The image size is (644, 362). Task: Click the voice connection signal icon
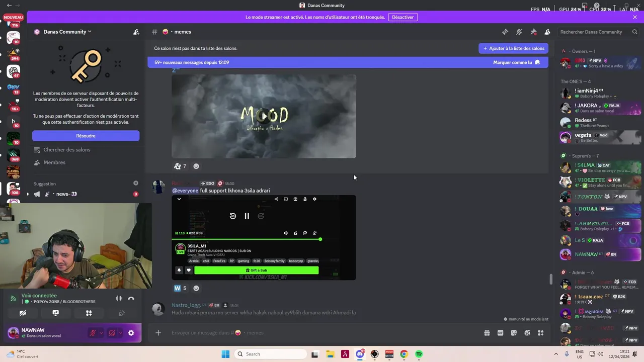(x=13, y=299)
